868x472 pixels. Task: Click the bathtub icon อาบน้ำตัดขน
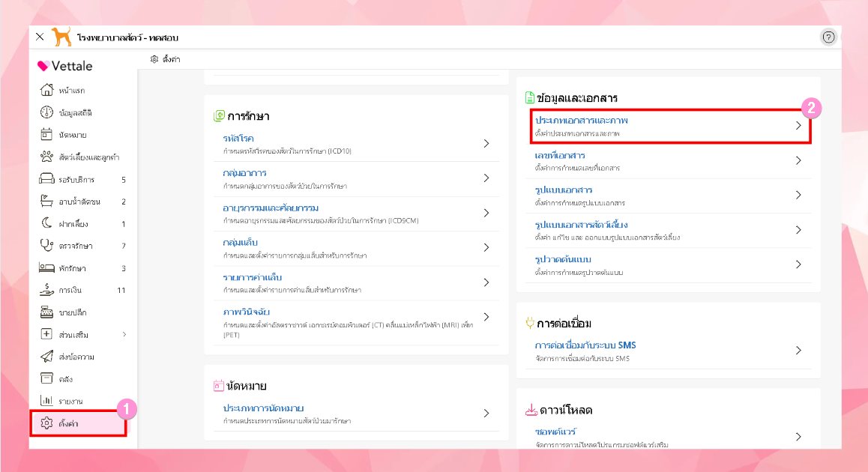click(x=46, y=202)
